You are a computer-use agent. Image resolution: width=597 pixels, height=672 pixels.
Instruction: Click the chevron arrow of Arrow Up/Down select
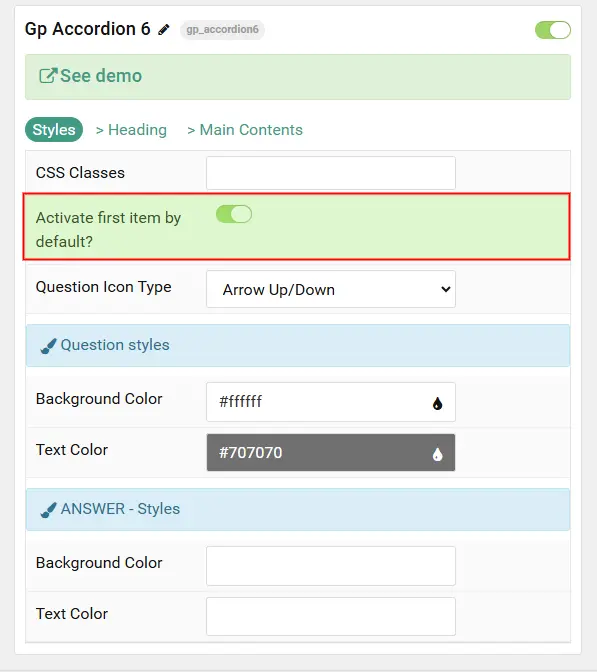pyautogui.click(x=446, y=289)
